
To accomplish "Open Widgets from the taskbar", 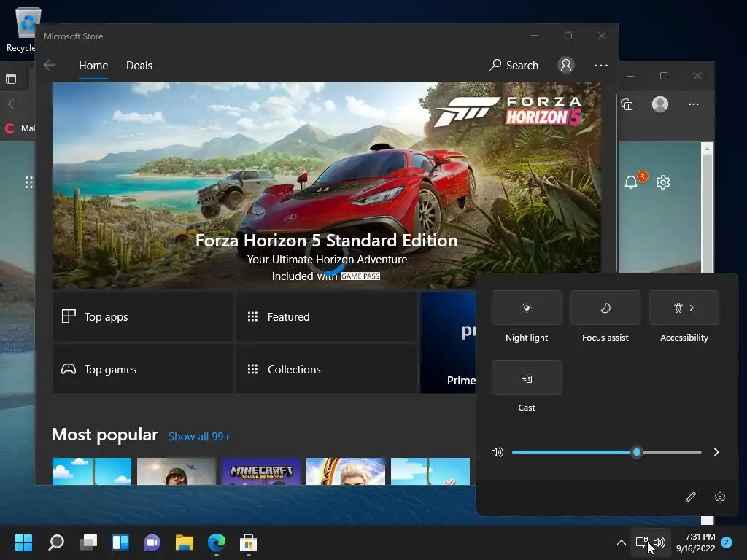I will (x=120, y=542).
